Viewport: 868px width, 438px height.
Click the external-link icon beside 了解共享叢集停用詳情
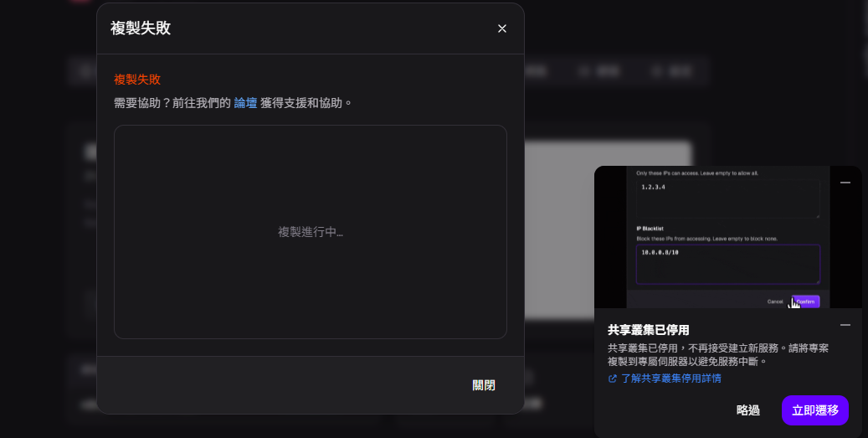coord(612,379)
